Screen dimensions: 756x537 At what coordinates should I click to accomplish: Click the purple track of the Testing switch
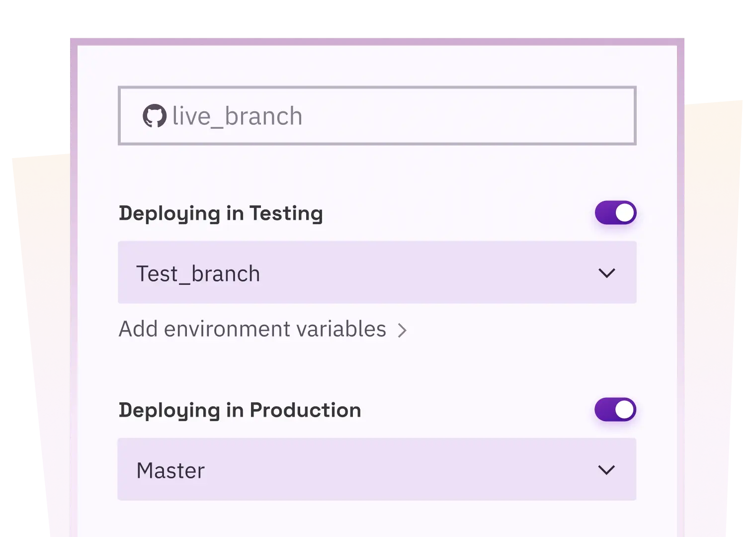(x=605, y=213)
